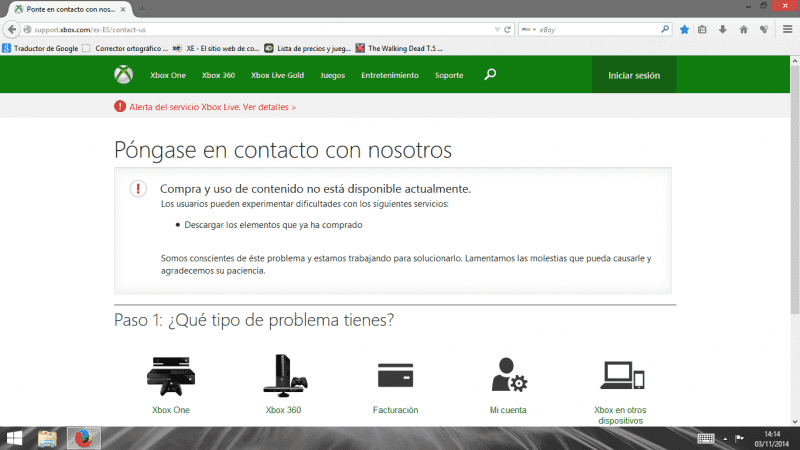800x450 pixels.
Task: Click the toolbar icon right of Home
Action: (x=764, y=30)
